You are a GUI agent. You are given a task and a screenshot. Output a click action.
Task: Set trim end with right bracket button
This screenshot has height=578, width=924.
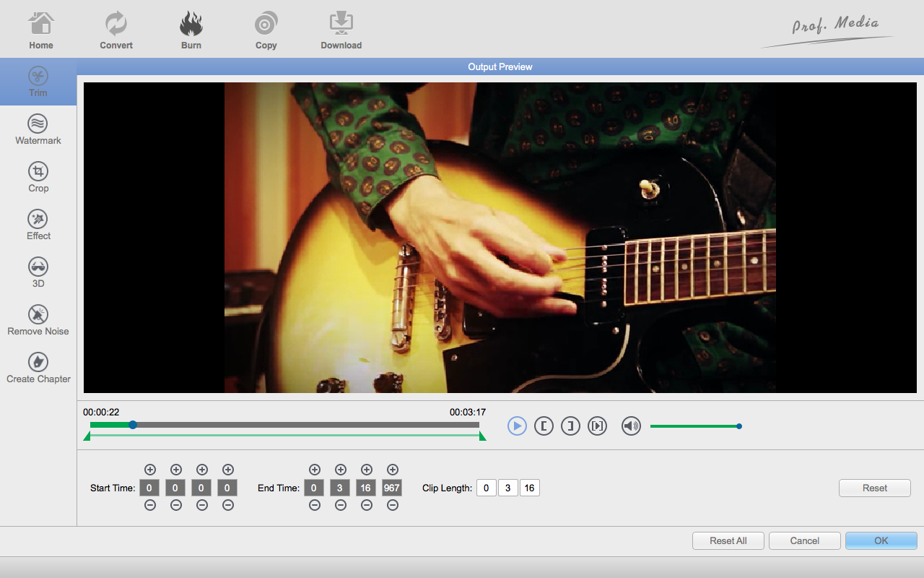coord(570,426)
